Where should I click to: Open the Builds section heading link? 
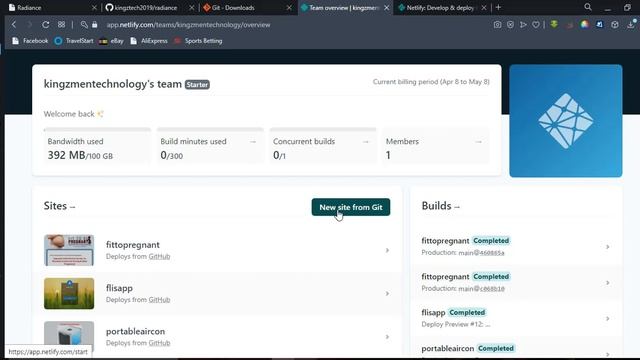pyautogui.click(x=440, y=206)
